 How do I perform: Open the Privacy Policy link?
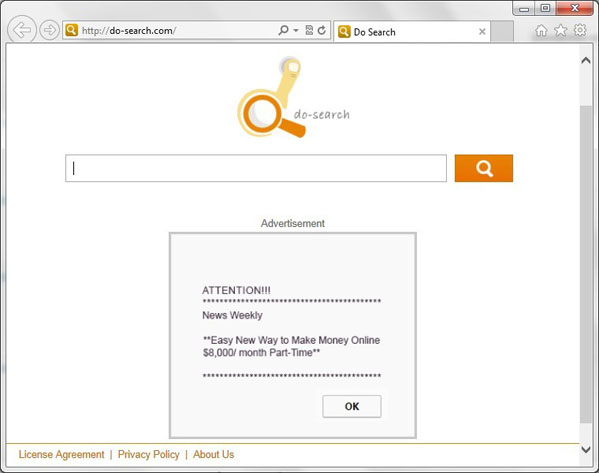149,454
